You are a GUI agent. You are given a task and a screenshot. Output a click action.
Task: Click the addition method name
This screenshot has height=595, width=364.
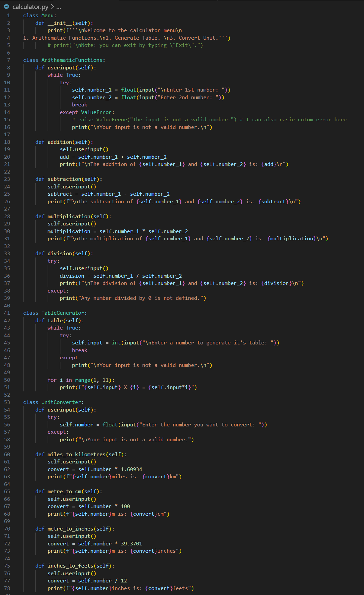[x=60, y=142]
